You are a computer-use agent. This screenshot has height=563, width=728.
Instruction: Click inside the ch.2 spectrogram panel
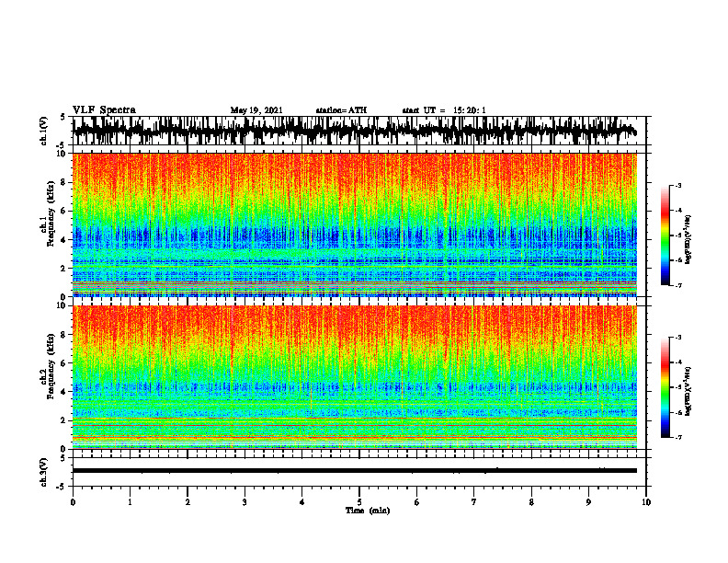354,377
